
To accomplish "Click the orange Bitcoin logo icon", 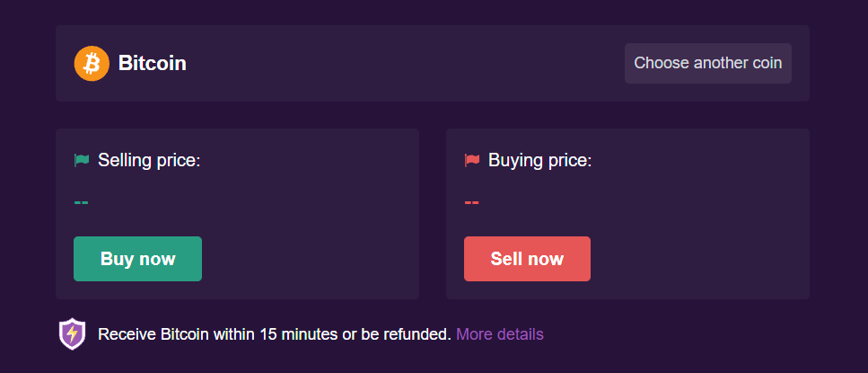I will pos(92,63).
